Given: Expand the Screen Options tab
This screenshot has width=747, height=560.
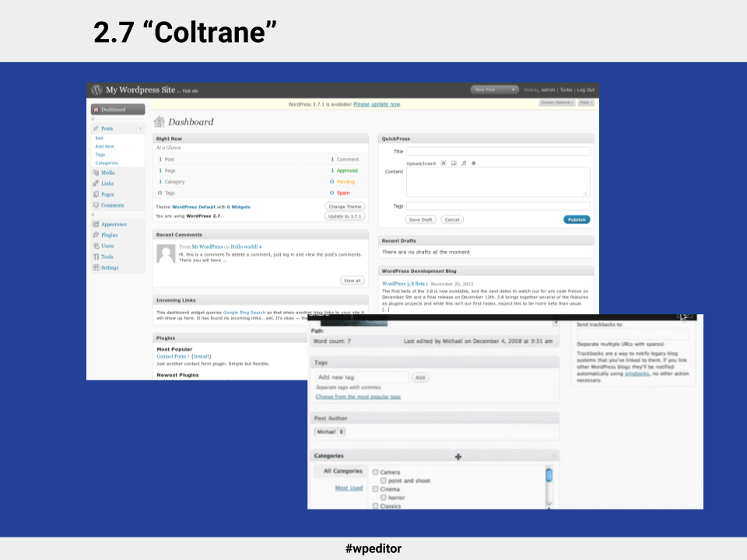Looking at the screenshot, I should 557,103.
